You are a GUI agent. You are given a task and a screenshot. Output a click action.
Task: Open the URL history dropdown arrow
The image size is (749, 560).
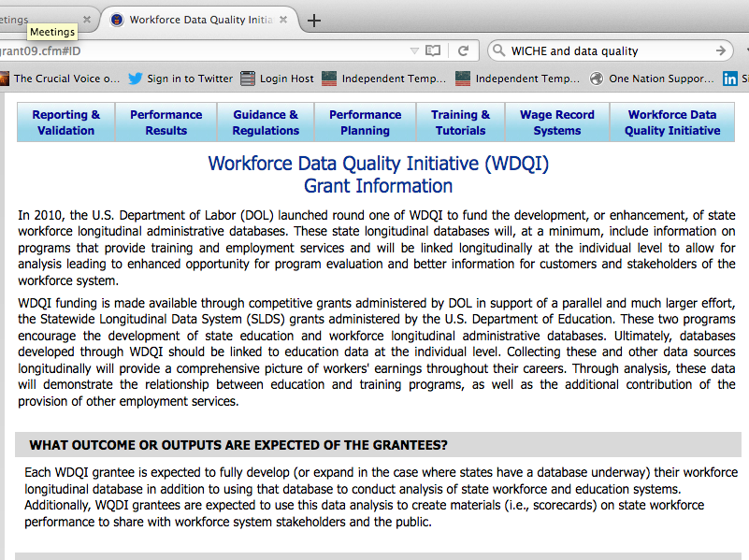(414, 50)
